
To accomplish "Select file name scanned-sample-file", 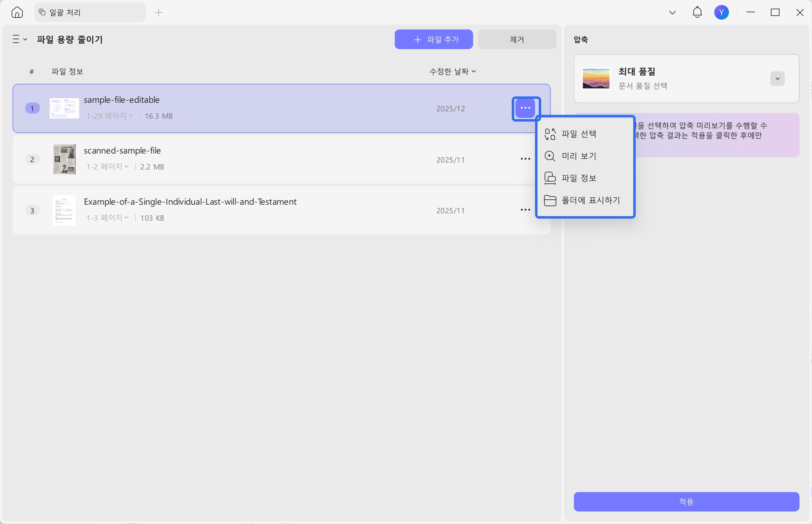I will point(122,151).
